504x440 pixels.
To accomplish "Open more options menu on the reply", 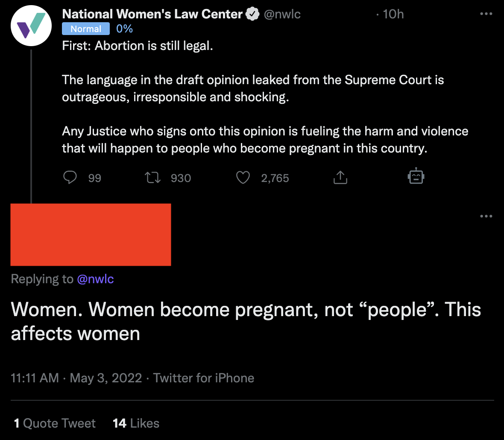I will [x=486, y=216].
